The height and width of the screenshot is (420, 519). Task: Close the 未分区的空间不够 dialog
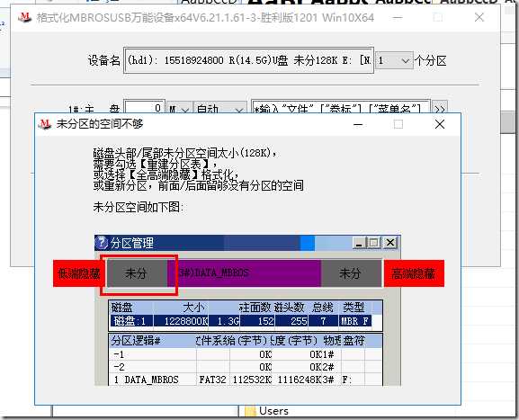(x=440, y=124)
